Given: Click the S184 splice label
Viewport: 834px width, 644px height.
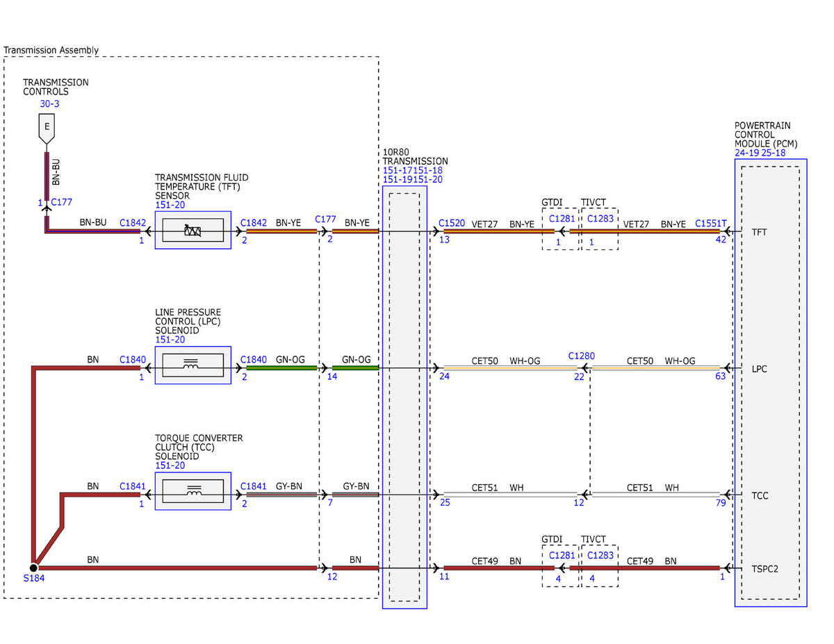Looking at the screenshot, I should tap(34, 579).
